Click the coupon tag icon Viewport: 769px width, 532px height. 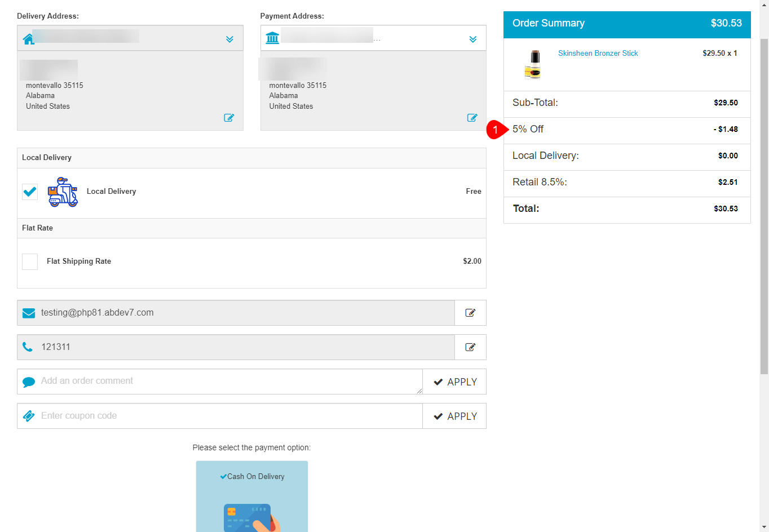coord(29,416)
